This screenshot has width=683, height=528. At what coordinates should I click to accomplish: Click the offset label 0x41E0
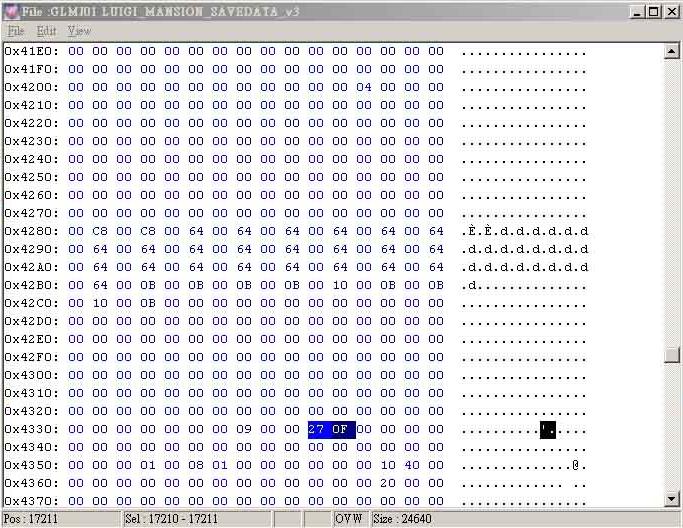(x=31, y=51)
